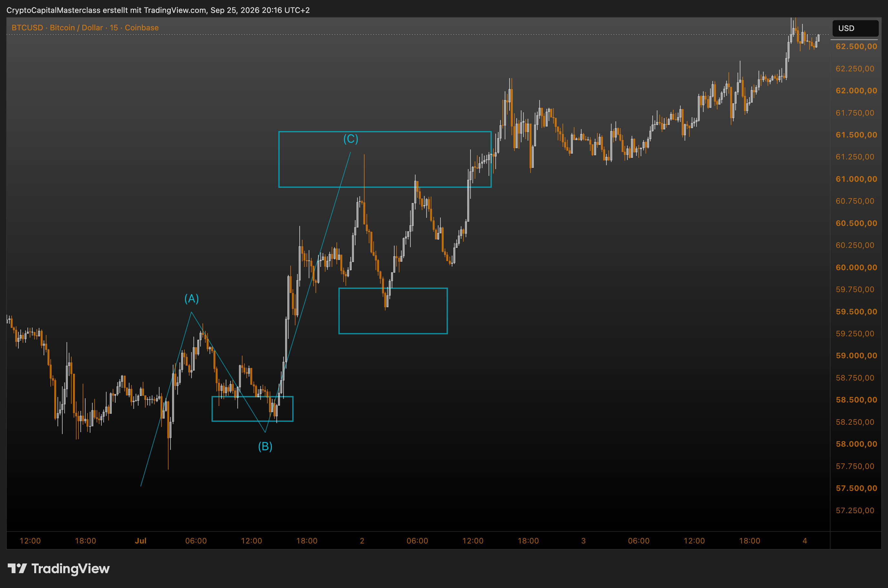
Task: Click the 62.250,00 price axis label
Action: click(855, 69)
